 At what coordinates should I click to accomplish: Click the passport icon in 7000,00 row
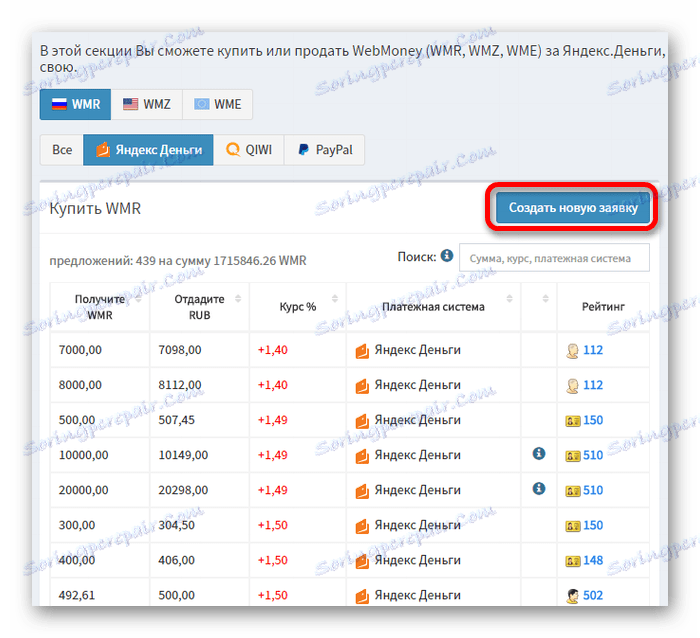[572, 351]
